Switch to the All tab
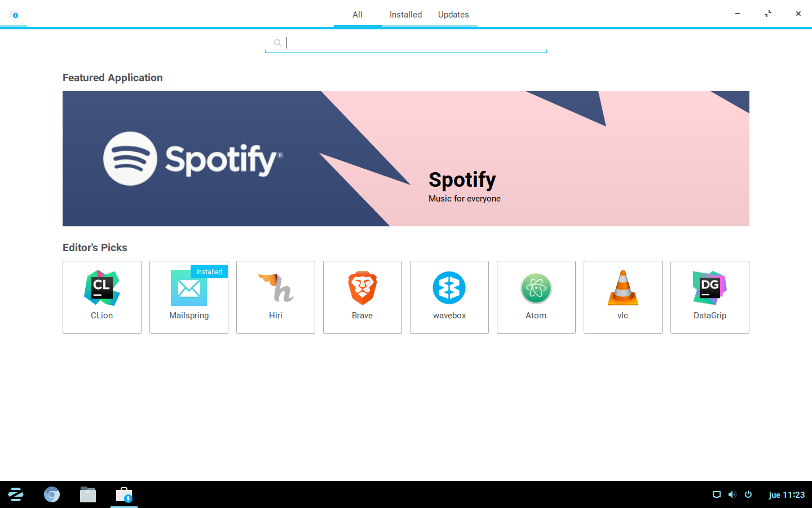 [358, 15]
